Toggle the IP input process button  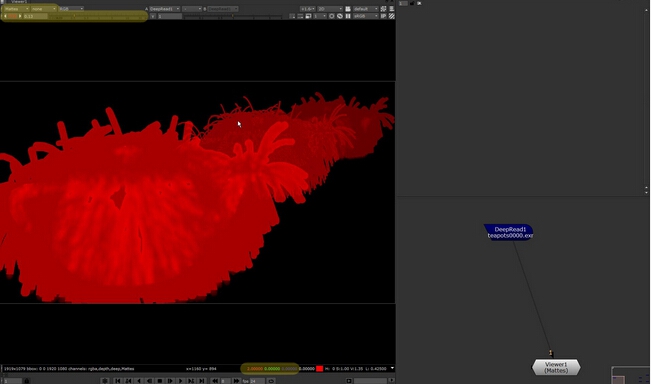(x=383, y=16)
